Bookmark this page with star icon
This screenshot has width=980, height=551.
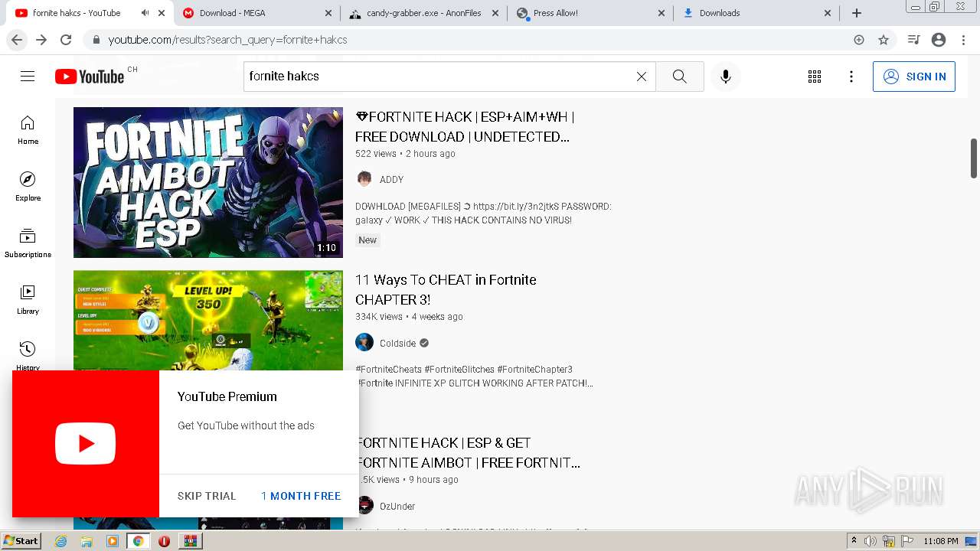tap(884, 40)
